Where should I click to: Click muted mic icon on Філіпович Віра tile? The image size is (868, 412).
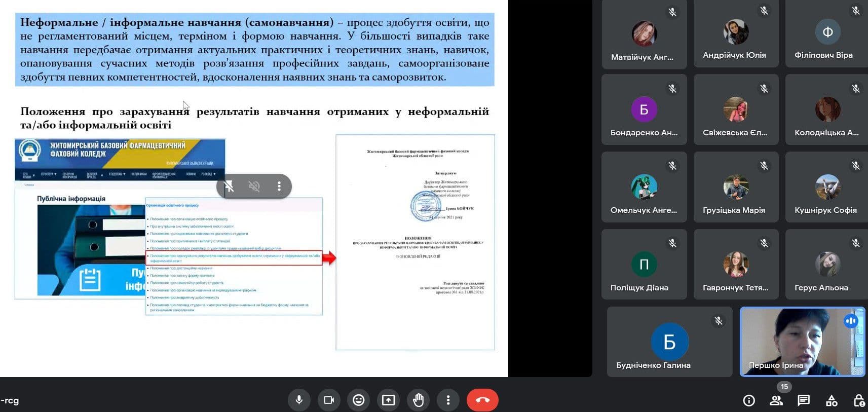(x=856, y=11)
